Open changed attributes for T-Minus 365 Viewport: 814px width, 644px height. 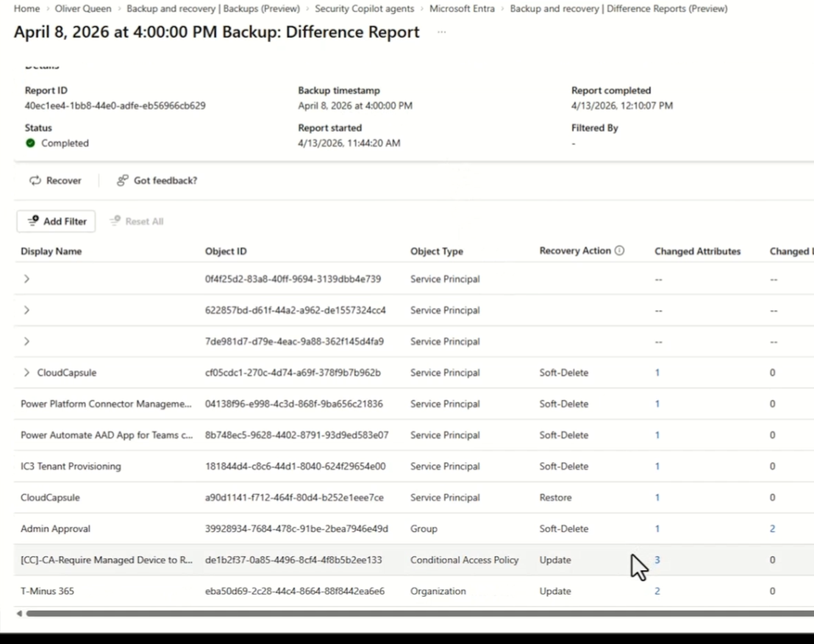click(657, 591)
